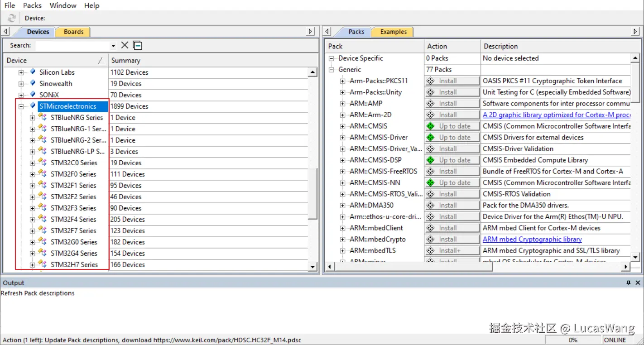
Task: Collapse the Generic packs group
Action: [332, 70]
